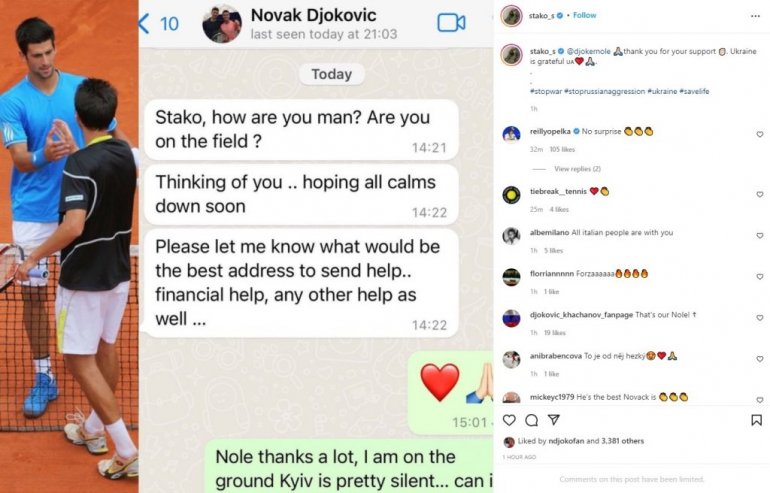Expand View replies (2) under reillyopelka
The width and height of the screenshot is (770, 493).
coord(577,169)
